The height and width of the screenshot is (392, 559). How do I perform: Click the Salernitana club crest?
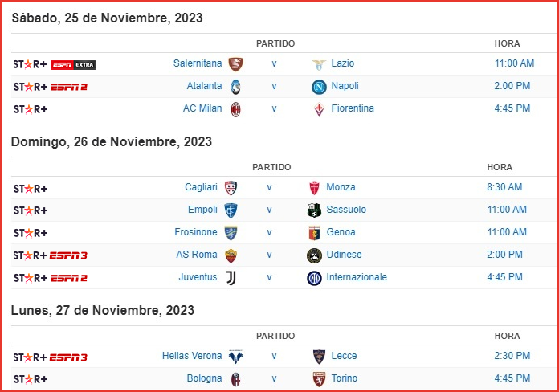coord(235,63)
